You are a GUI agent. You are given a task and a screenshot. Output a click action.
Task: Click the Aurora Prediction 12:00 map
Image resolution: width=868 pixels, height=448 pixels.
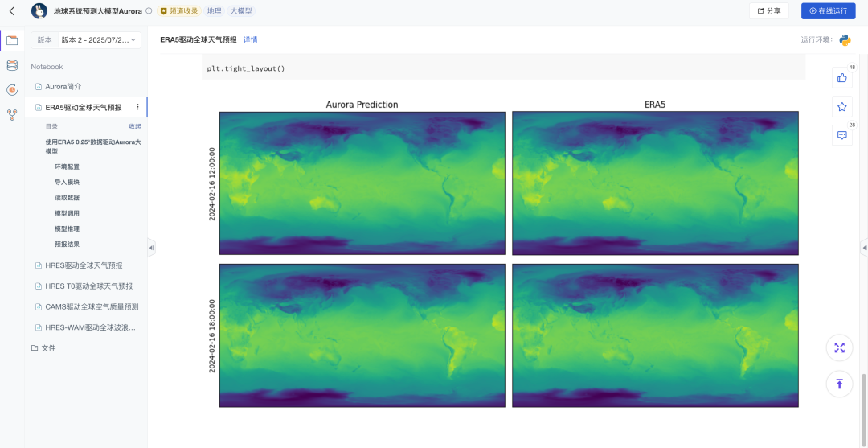tap(362, 183)
